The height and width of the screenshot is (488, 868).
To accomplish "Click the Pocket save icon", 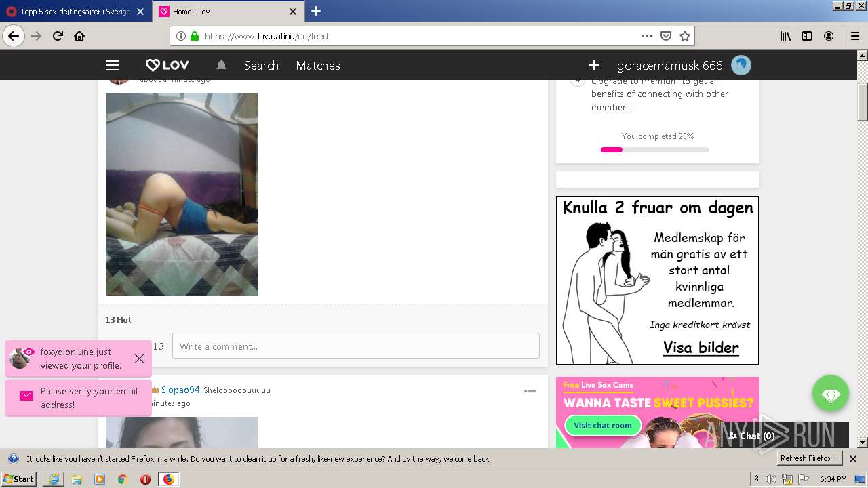I will click(666, 36).
